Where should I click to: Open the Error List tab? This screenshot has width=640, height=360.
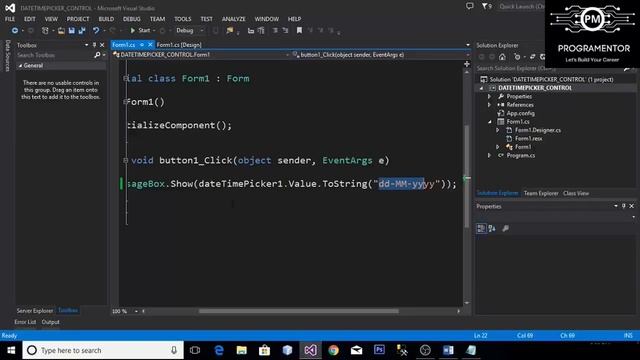(x=25, y=322)
